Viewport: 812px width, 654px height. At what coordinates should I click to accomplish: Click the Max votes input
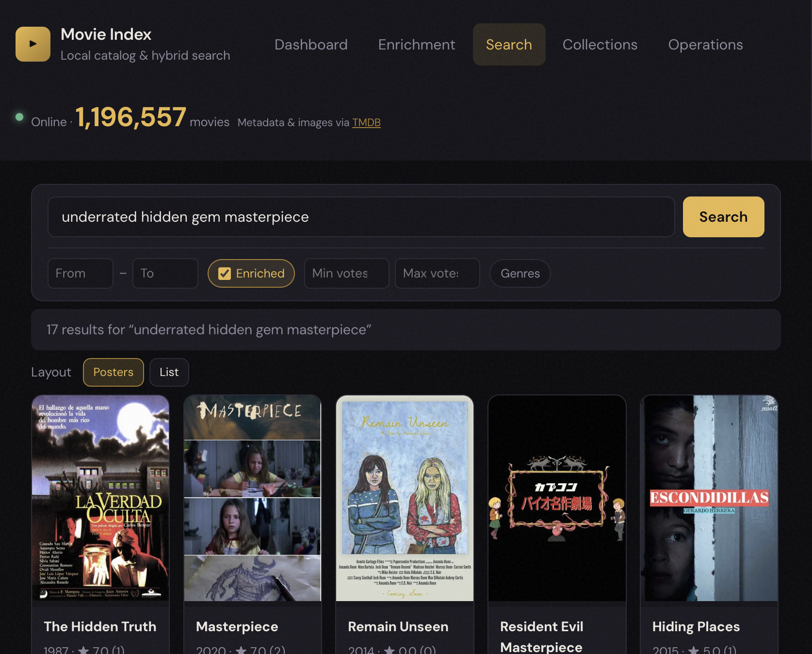coord(437,274)
